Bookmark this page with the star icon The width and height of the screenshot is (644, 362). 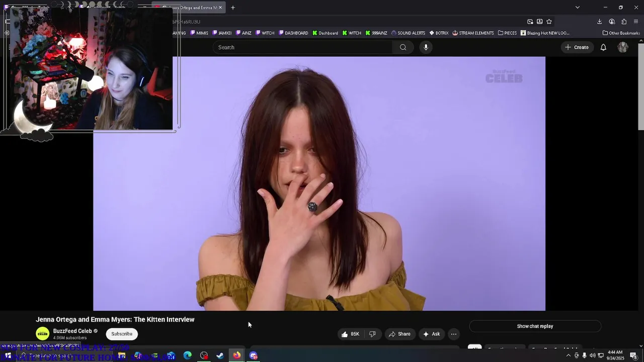pyautogui.click(x=549, y=22)
